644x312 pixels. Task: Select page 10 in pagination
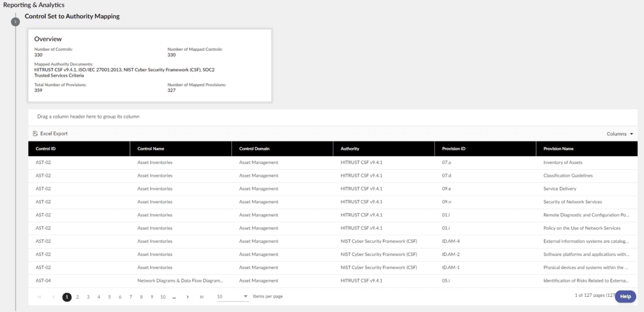tap(162, 296)
